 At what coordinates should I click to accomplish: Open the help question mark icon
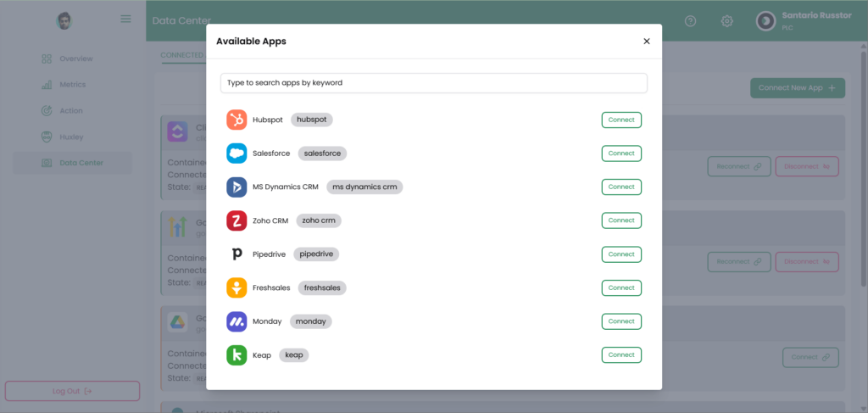tap(690, 21)
